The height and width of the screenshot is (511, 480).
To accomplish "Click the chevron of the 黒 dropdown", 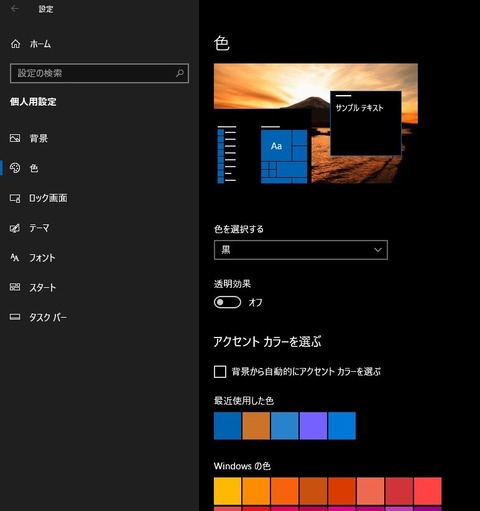I will tap(378, 250).
